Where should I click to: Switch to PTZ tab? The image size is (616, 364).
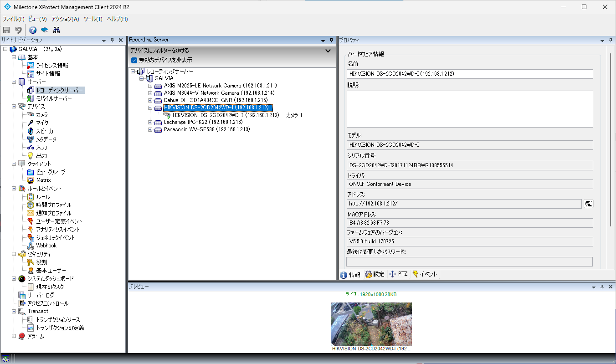tap(398, 274)
